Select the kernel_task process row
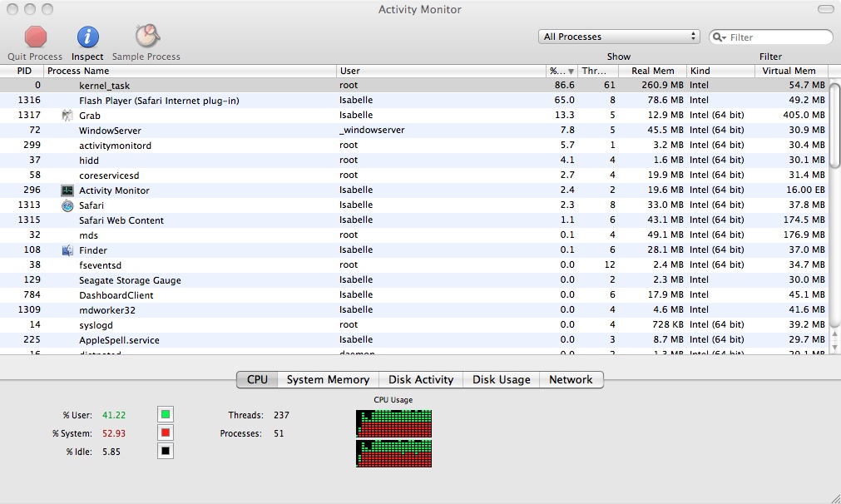Image resolution: width=841 pixels, height=504 pixels. click(414, 86)
